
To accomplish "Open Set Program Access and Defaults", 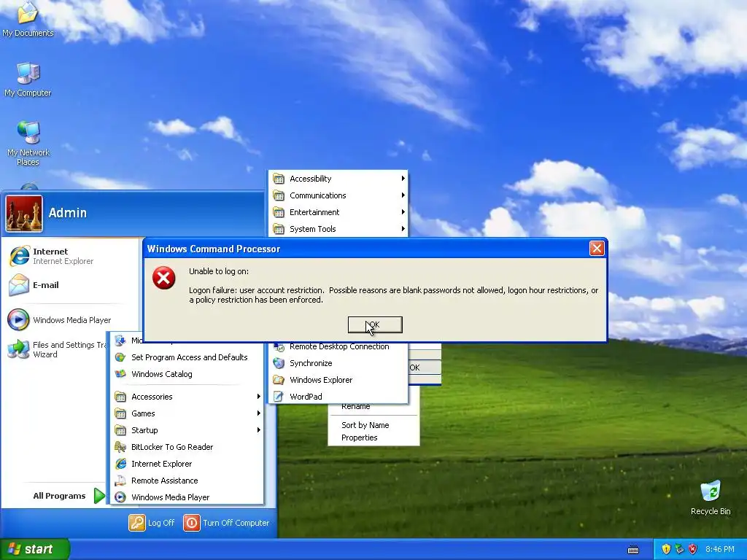I will pyautogui.click(x=187, y=357).
